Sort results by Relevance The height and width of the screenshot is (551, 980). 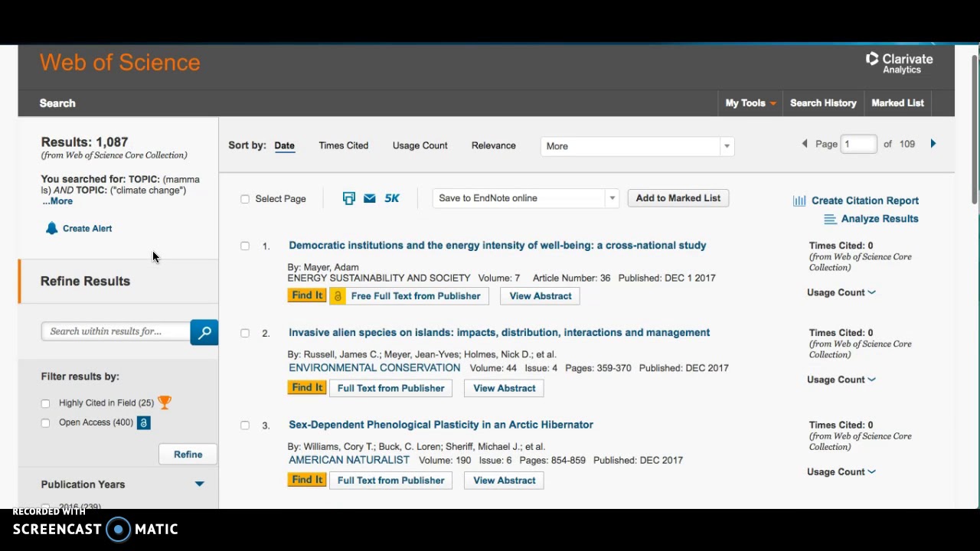[x=493, y=145]
